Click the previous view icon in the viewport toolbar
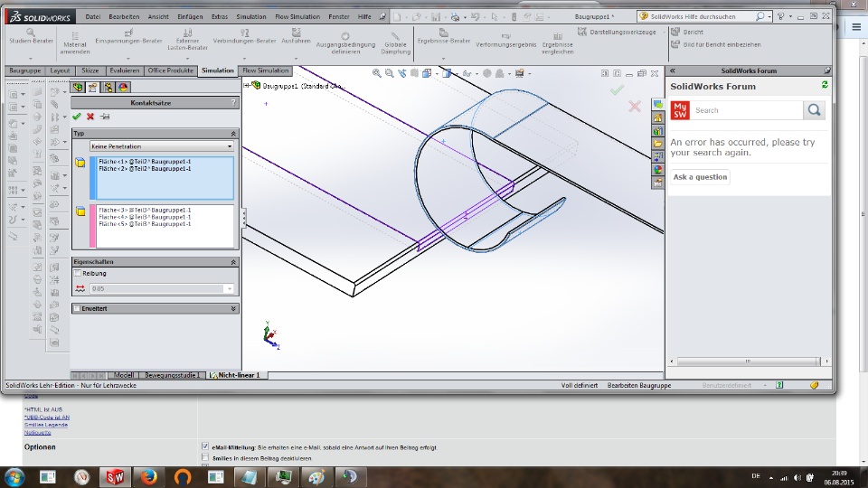 (x=401, y=73)
